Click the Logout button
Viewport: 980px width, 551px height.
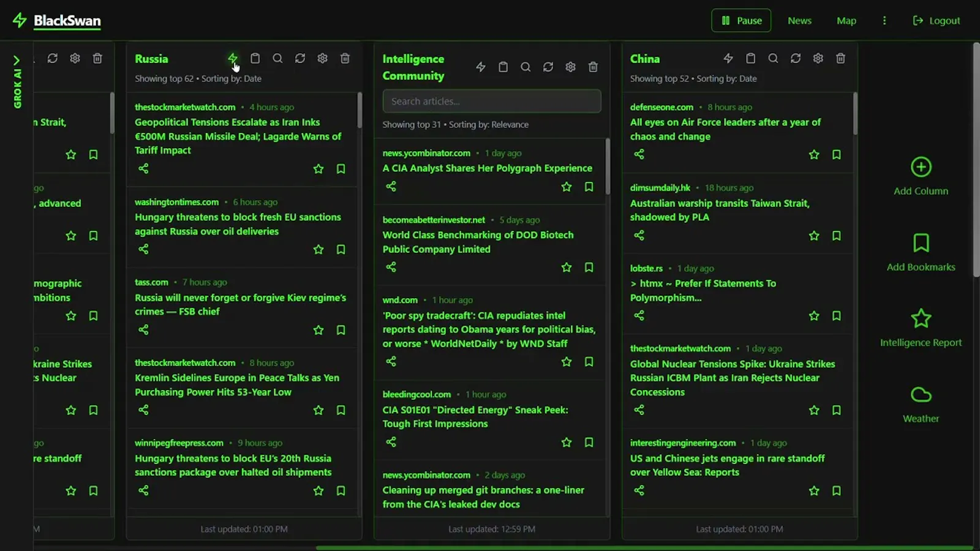pyautogui.click(x=936, y=20)
